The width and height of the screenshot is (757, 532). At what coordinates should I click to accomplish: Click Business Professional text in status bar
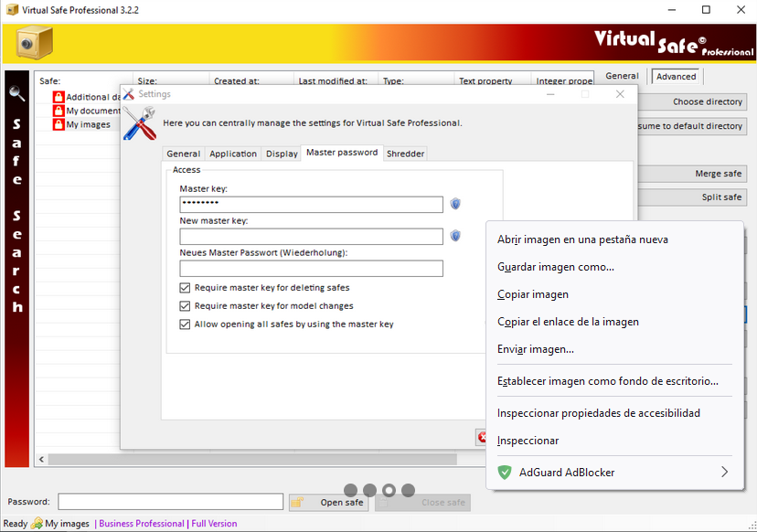tap(142, 523)
